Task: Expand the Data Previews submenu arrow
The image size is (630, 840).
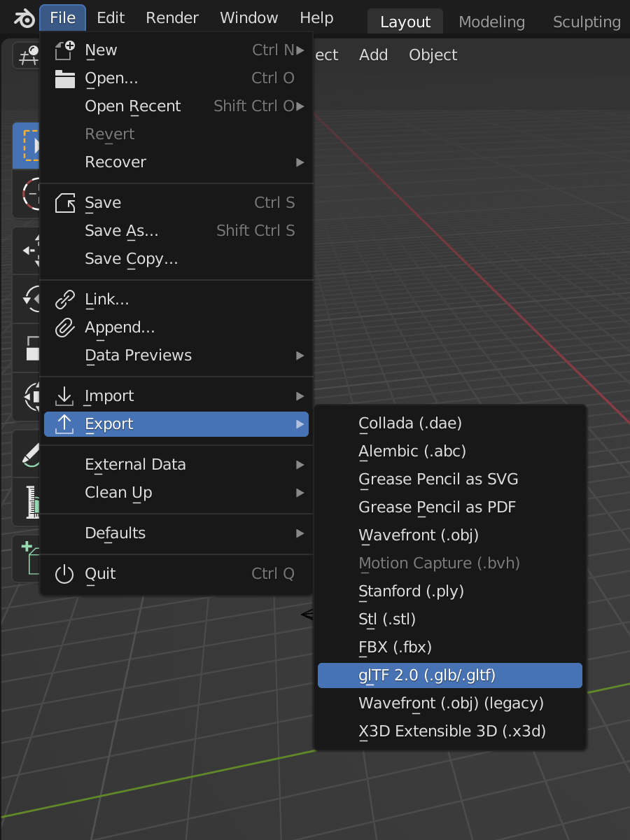Action: coord(300,356)
